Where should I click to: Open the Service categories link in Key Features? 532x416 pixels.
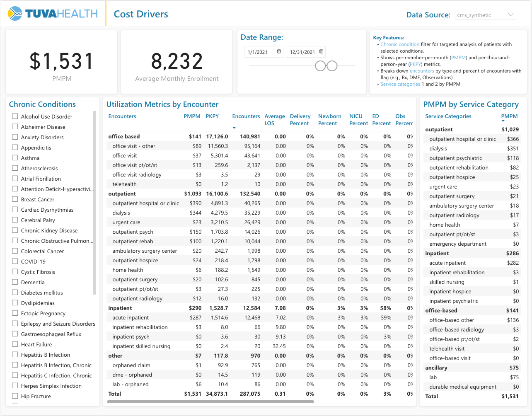[x=400, y=84]
